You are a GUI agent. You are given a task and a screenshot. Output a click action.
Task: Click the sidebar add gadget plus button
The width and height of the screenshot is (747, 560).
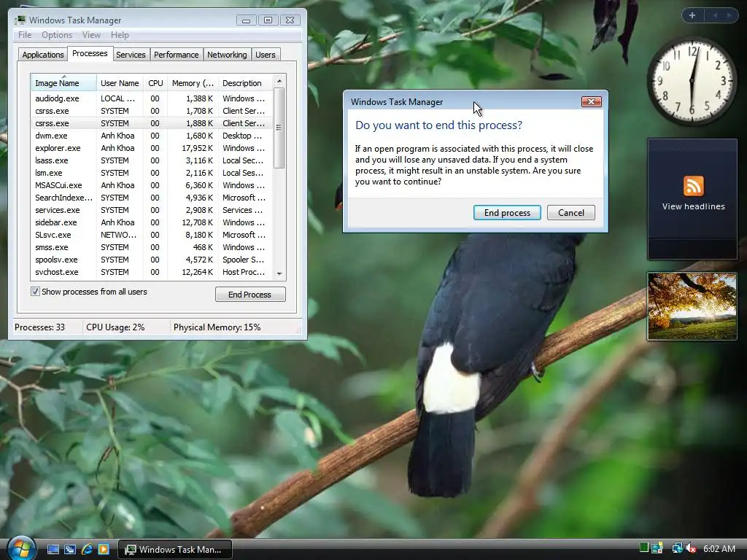[x=692, y=15]
